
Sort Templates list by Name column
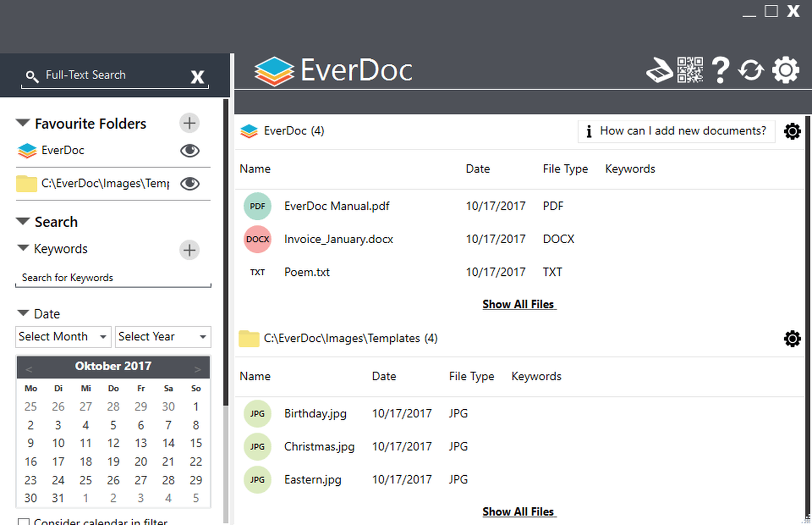[255, 377]
